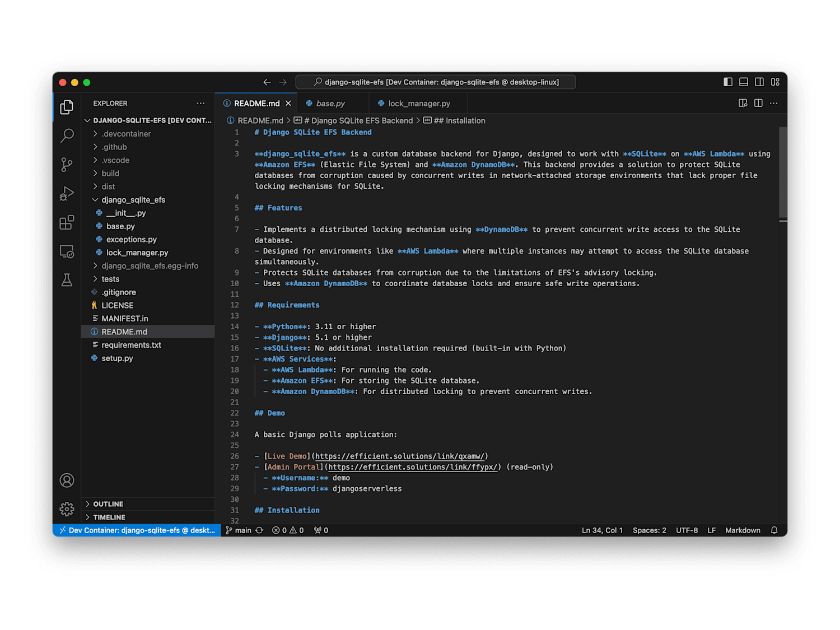Open the .gitignore file
Image resolution: width=840 pixels, height=630 pixels.
[148, 292]
